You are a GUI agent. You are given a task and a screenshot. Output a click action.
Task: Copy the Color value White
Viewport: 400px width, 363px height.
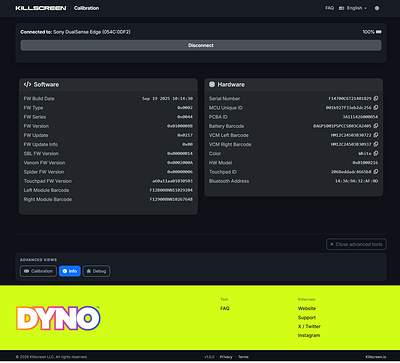pyautogui.click(x=376, y=154)
